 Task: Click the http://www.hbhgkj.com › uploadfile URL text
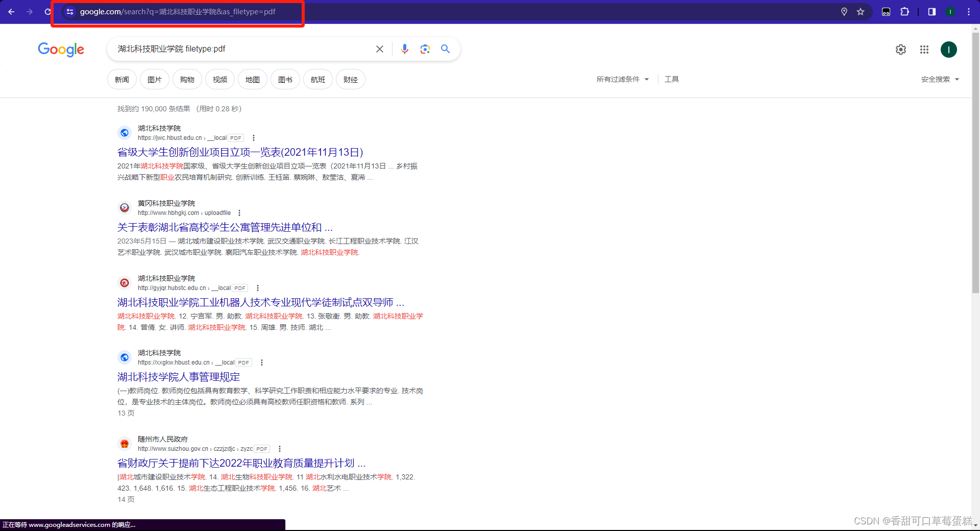pyautogui.click(x=184, y=213)
